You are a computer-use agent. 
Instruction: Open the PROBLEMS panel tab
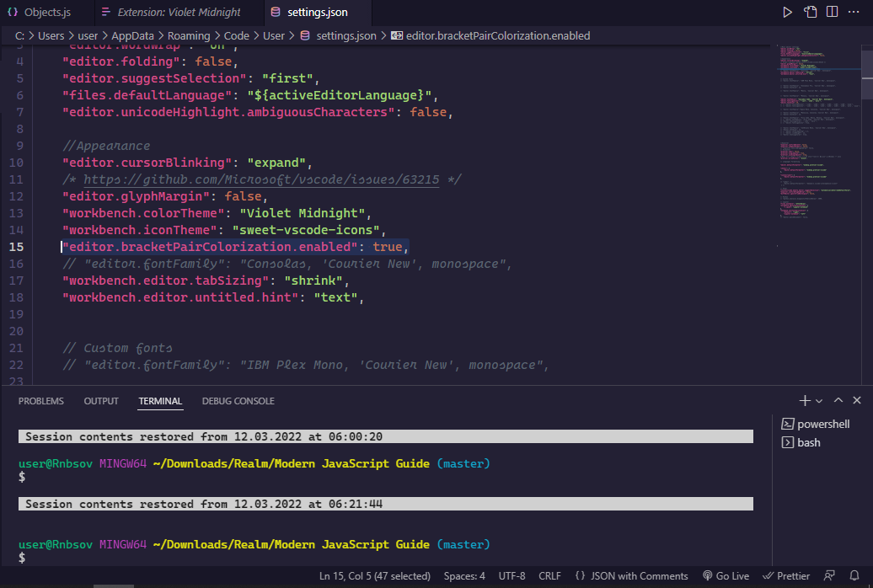pos(41,401)
